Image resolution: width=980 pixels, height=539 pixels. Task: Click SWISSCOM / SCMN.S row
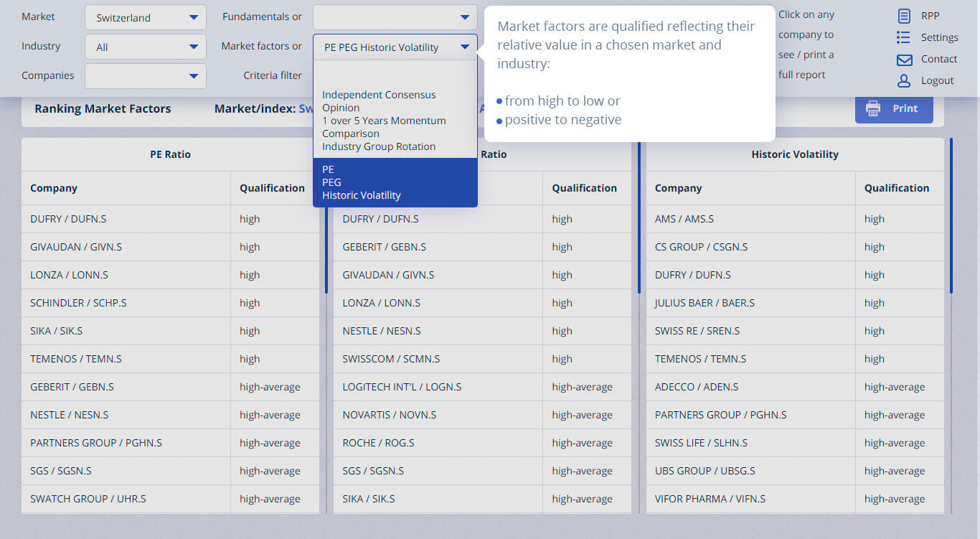[x=483, y=359]
